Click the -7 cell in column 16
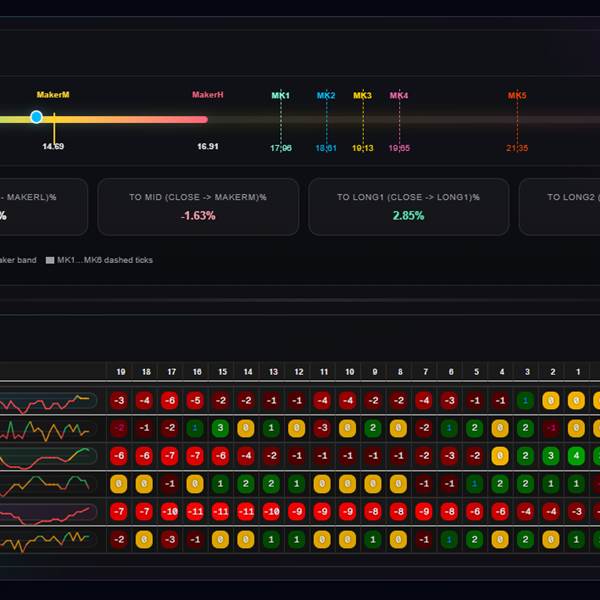Viewport: 600px width, 600px height. 195,456
